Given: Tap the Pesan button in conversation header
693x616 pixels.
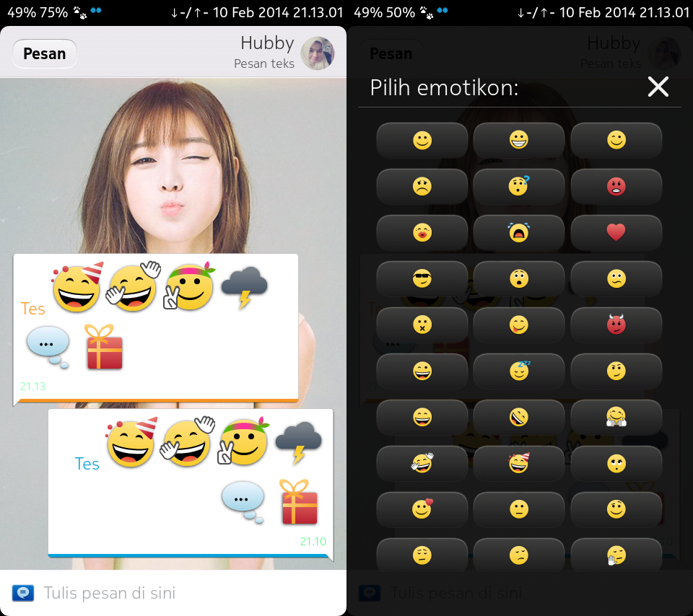Looking at the screenshot, I should coord(44,53).
